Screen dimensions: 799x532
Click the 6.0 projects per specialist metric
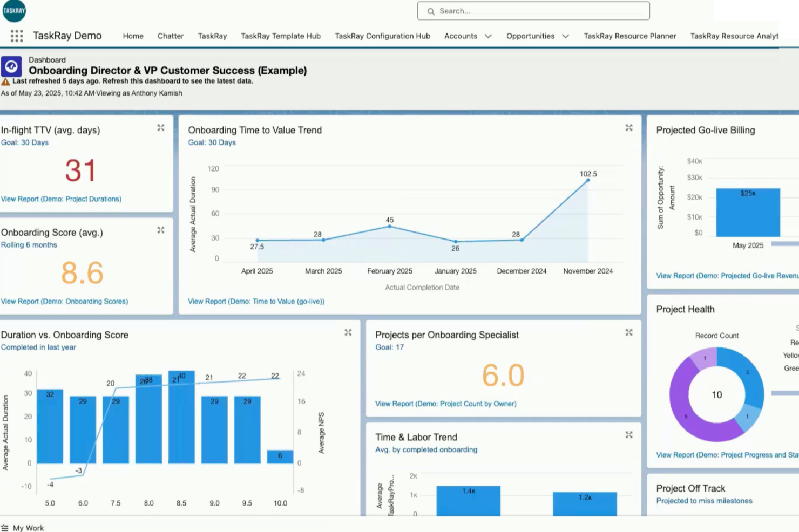(x=503, y=376)
